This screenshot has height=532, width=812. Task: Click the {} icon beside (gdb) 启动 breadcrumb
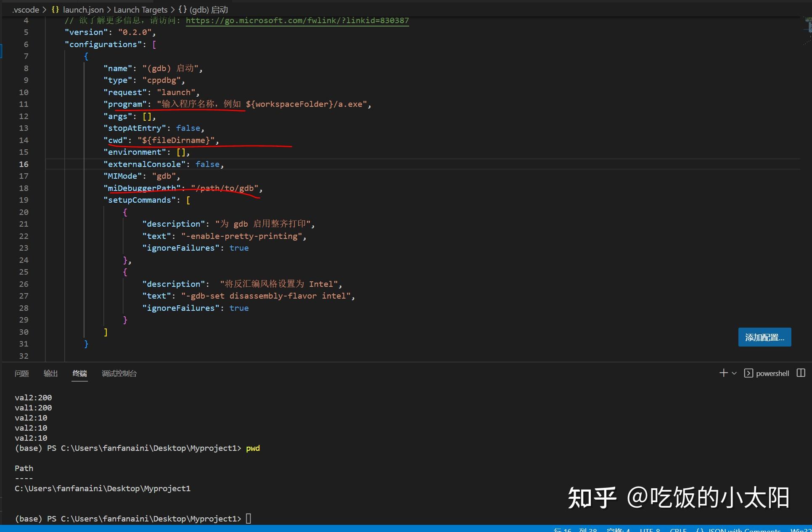pos(182,9)
